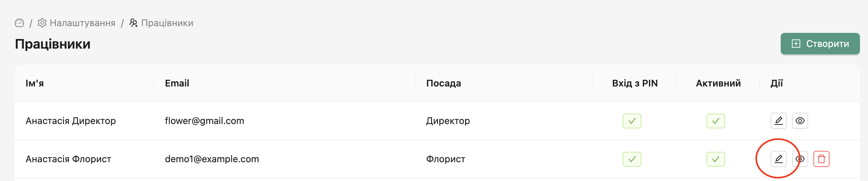This screenshot has height=181, width=868.
Task: Toggle Вхід з PIN checkmark for Директор
Action: point(632,121)
